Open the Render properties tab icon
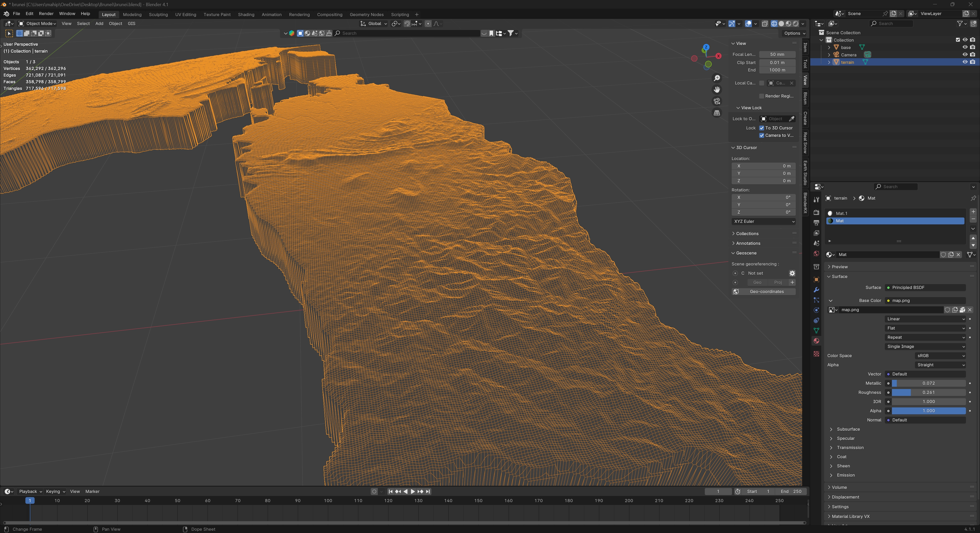 click(816, 212)
